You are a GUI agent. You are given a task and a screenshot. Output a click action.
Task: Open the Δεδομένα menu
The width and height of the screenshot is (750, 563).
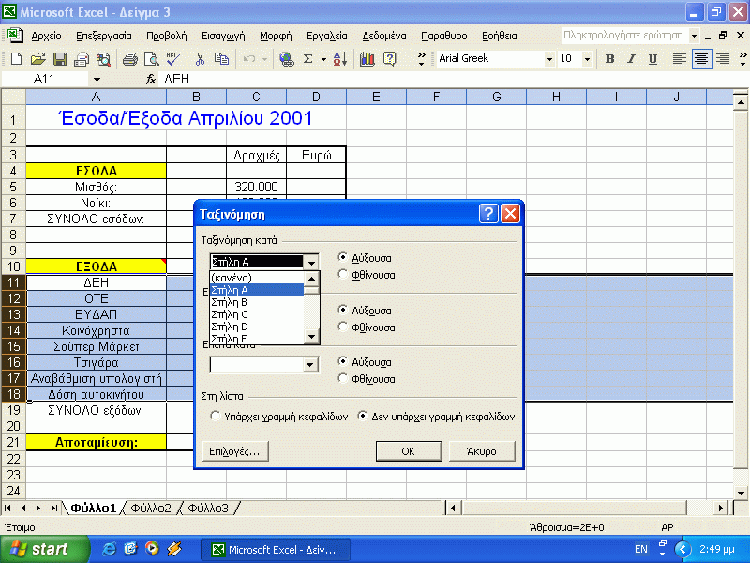(384, 35)
